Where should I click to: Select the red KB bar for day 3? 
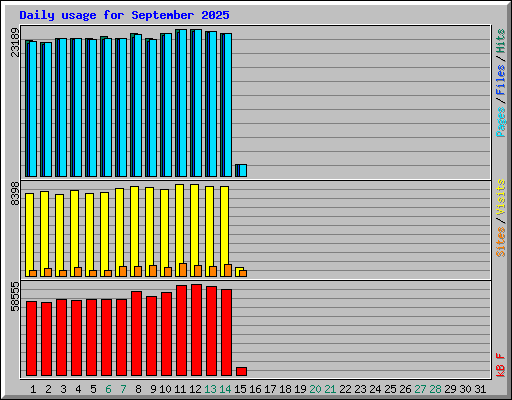[x=62, y=337]
